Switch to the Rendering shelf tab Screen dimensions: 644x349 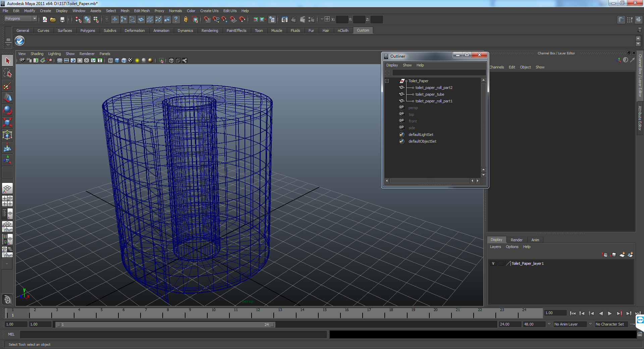[210, 31]
